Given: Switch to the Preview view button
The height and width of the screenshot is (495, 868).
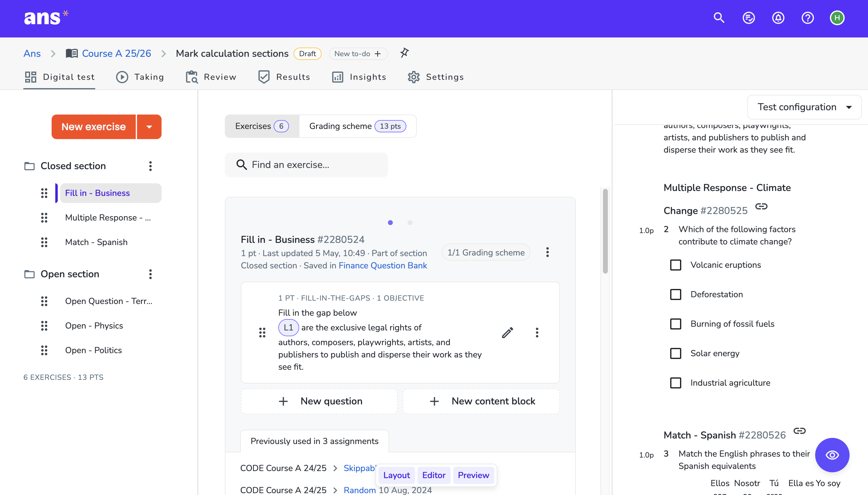Looking at the screenshot, I should tap(474, 475).
